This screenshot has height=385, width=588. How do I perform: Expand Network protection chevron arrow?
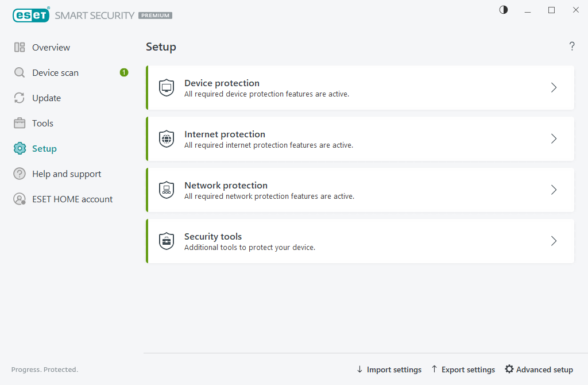(x=554, y=190)
